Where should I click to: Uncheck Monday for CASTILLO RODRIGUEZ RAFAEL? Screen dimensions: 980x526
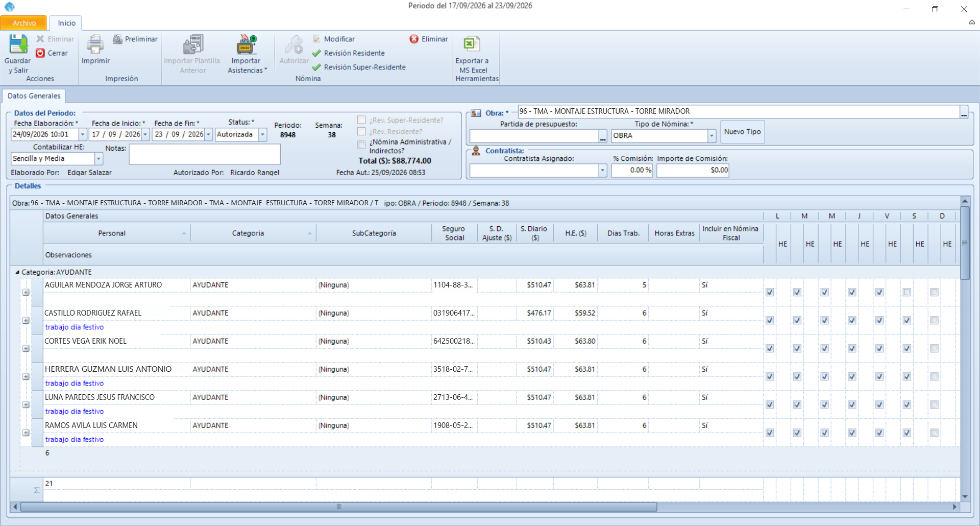770,321
